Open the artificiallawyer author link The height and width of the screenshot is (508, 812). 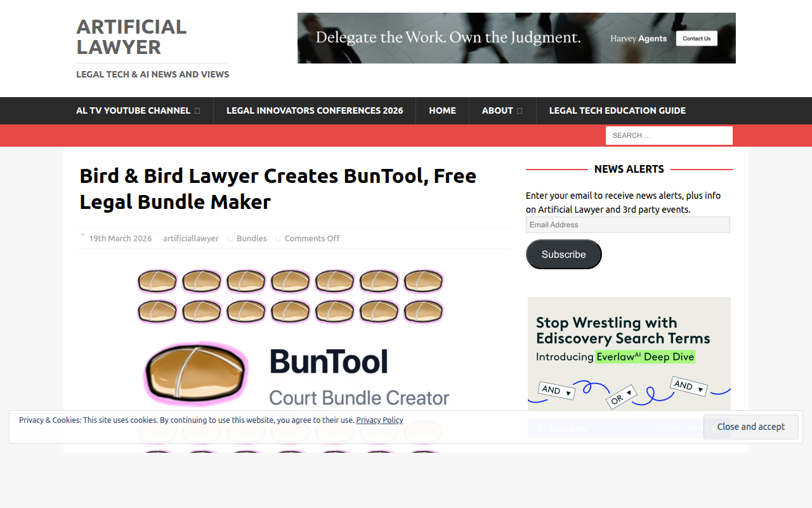tap(191, 239)
